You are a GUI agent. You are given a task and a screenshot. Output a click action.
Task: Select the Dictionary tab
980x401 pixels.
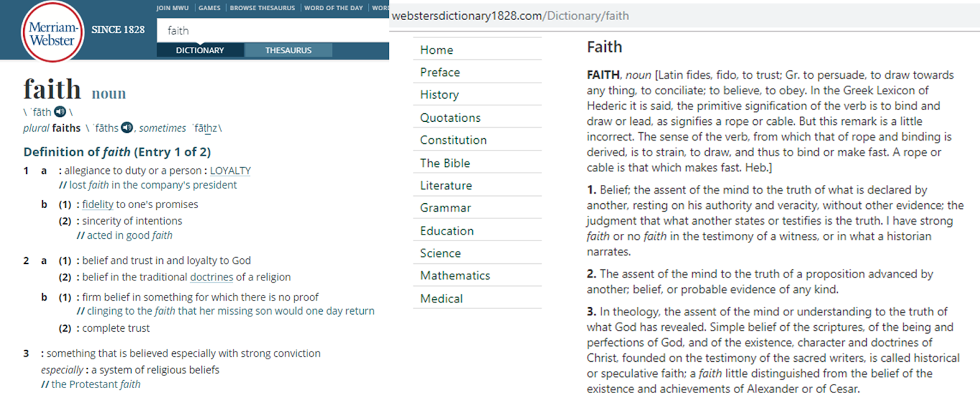200,50
